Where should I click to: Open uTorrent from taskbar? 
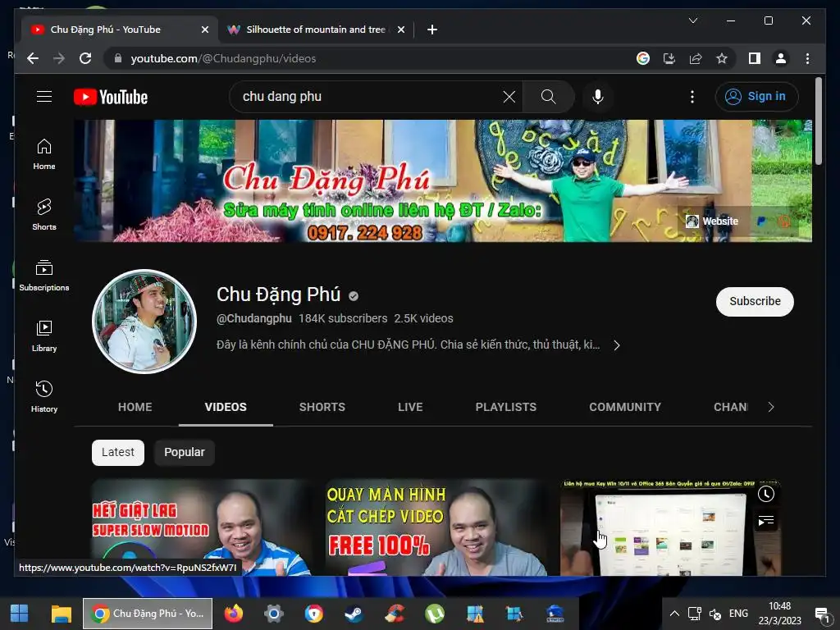click(435, 614)
